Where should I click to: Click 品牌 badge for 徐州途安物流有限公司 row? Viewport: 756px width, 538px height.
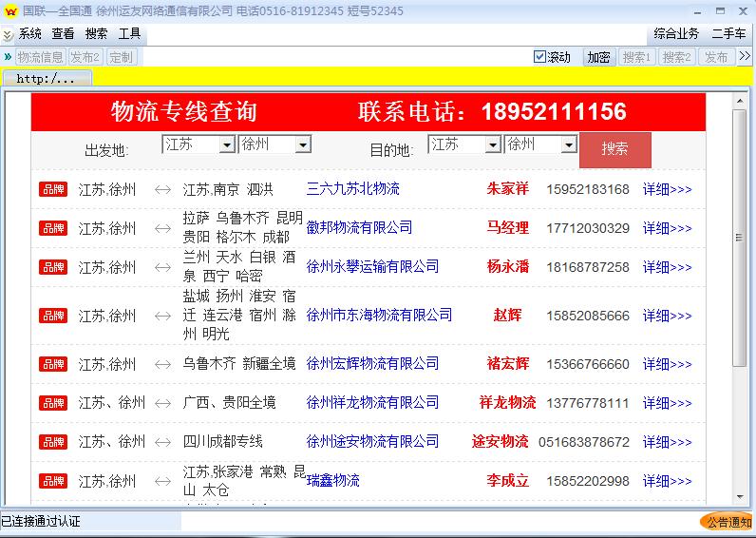[x=53, y=442]
